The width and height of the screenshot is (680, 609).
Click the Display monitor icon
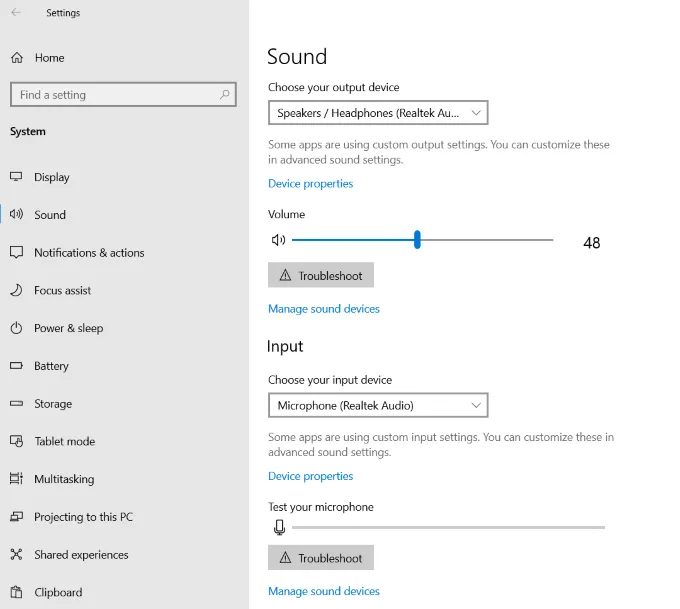16,177
